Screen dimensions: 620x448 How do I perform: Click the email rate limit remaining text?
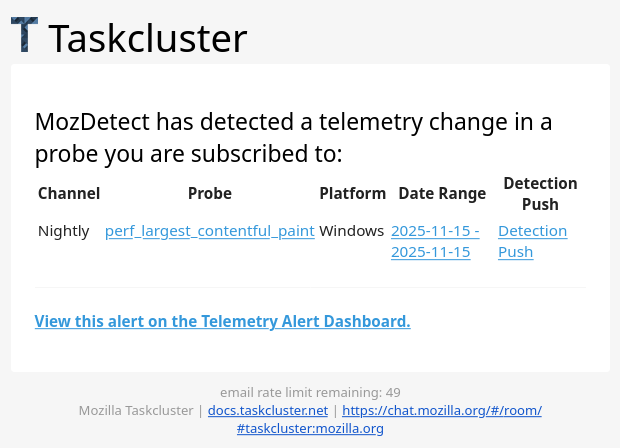pyautogui.click(x=310, y=392)
